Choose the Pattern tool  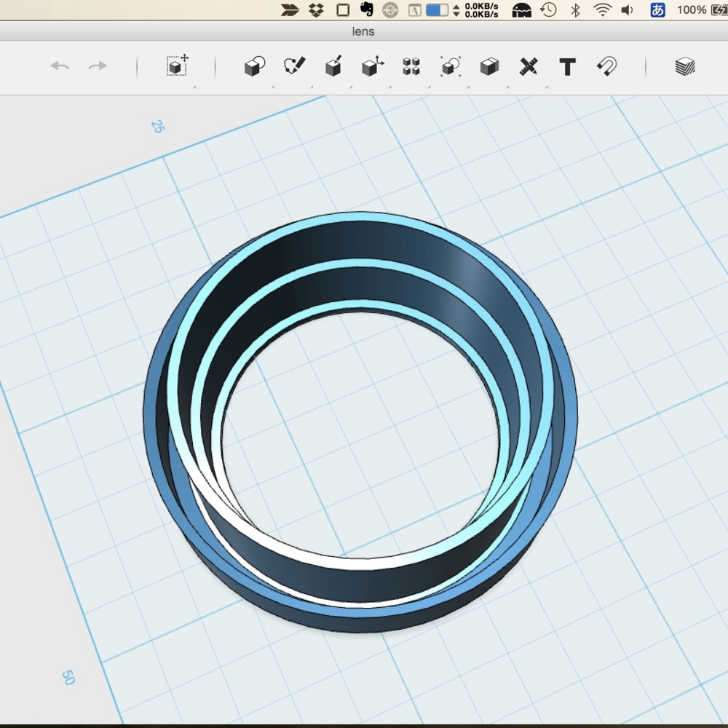pyautogui.click(x=411, y=67)
